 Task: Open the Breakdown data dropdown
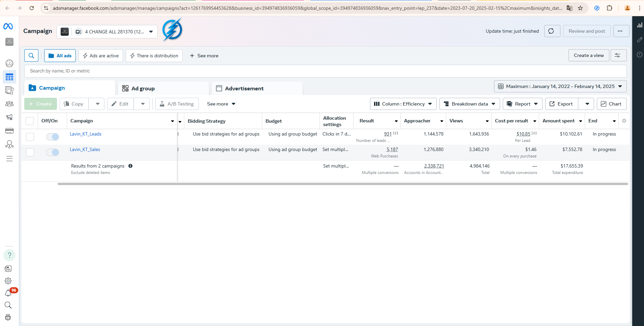(469, 104)
